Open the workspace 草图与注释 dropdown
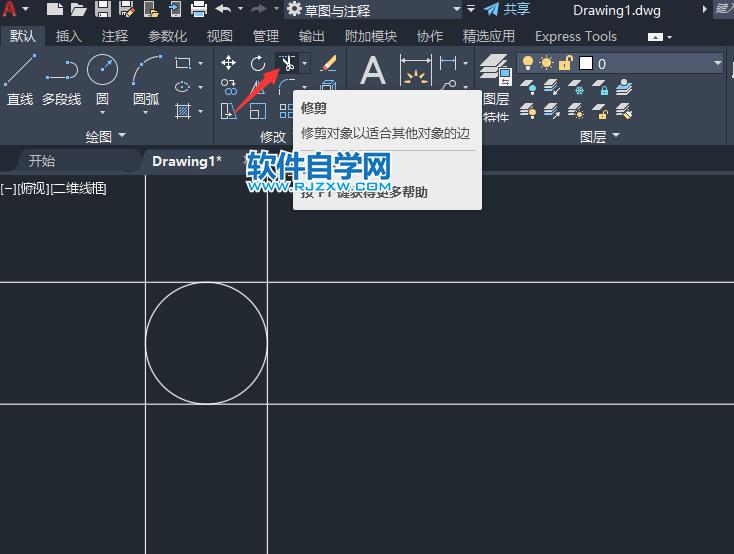 point(456,9)
